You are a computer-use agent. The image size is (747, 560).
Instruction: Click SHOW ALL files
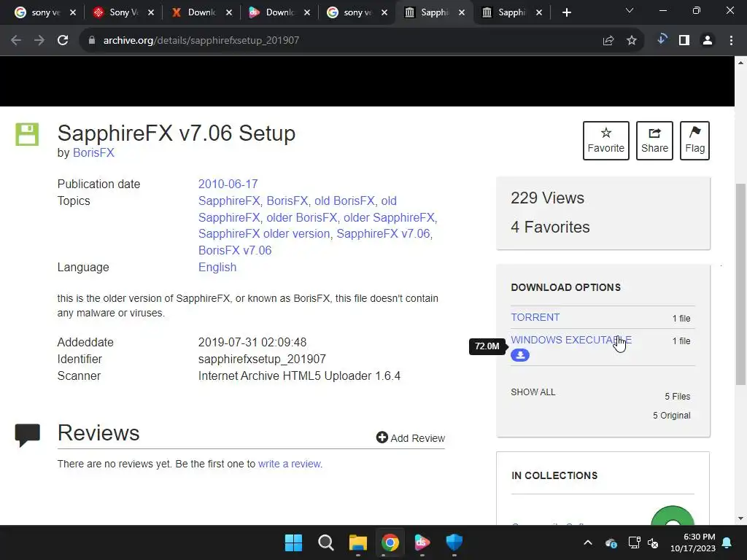pos(533,392)
